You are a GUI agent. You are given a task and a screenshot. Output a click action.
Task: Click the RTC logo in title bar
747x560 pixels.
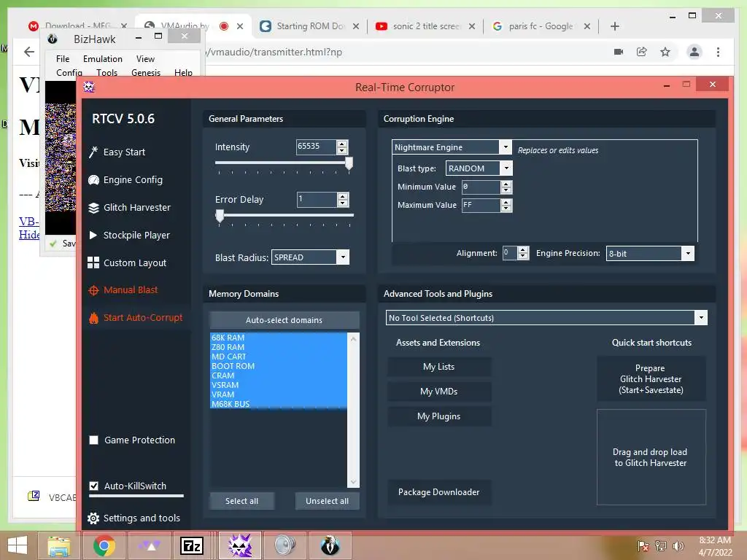tap(89, 87)
